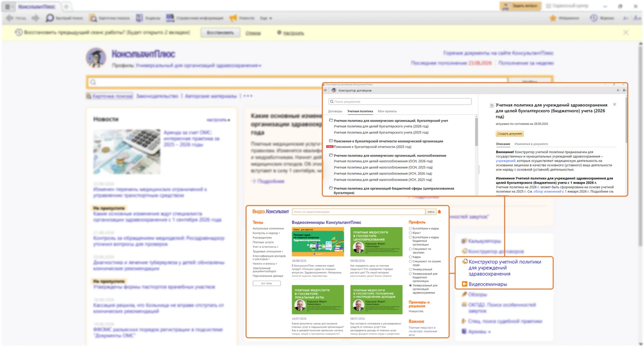Click folder icon for бухгалтерский учет group
644x347 pixels.
click(x=331, y=120)
